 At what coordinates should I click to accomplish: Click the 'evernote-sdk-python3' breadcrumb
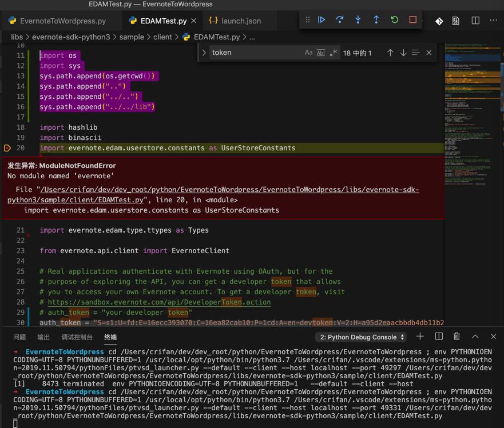(x=71, y=37)
